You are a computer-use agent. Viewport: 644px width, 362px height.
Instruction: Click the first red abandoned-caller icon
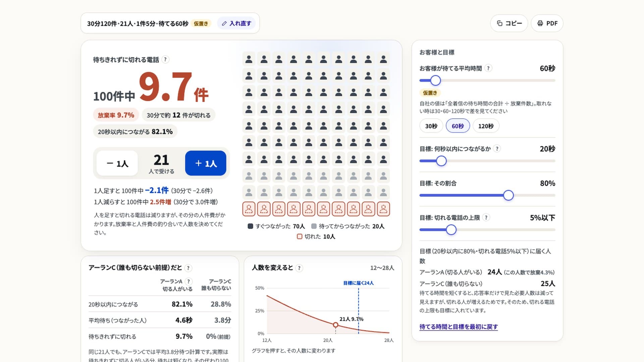[249, 209]
